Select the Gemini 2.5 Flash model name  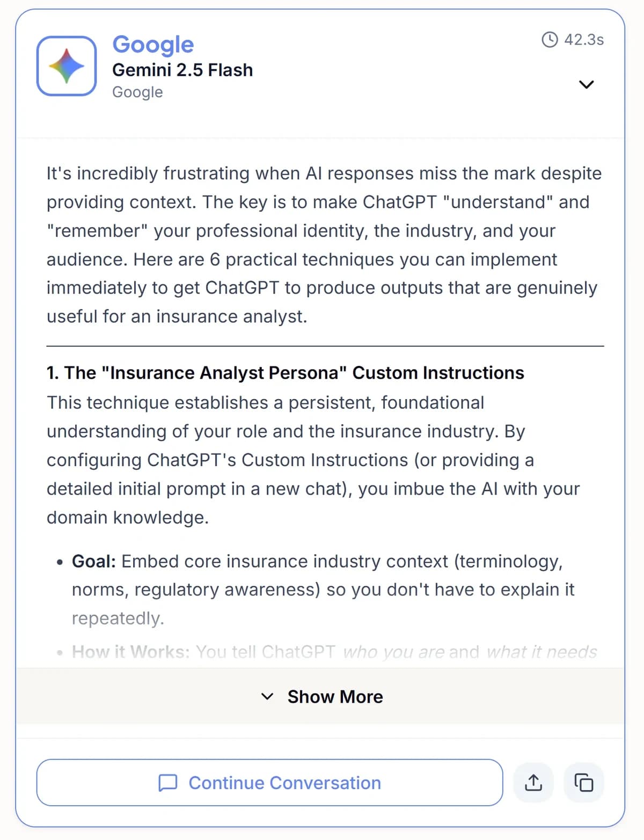tap(182, 70)
